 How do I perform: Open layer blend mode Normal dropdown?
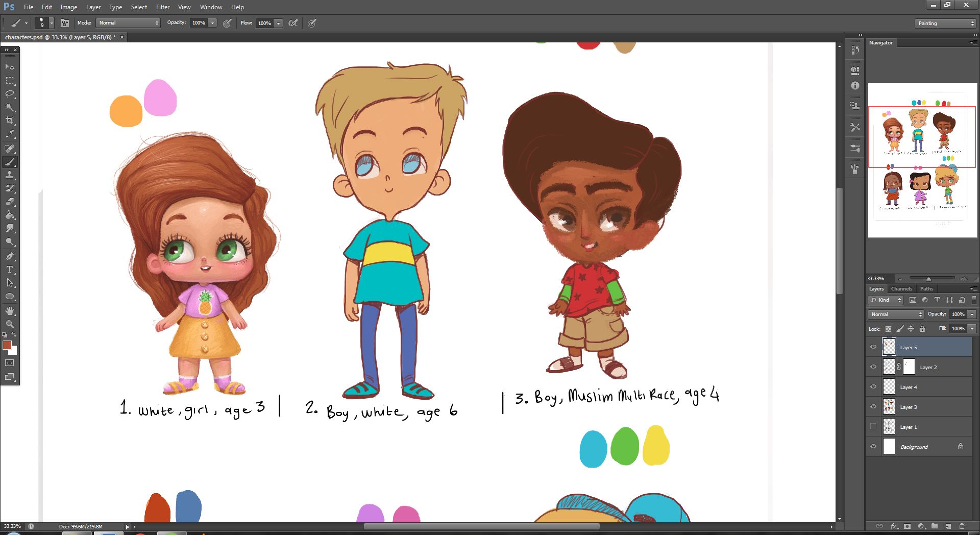coord(896,314)
